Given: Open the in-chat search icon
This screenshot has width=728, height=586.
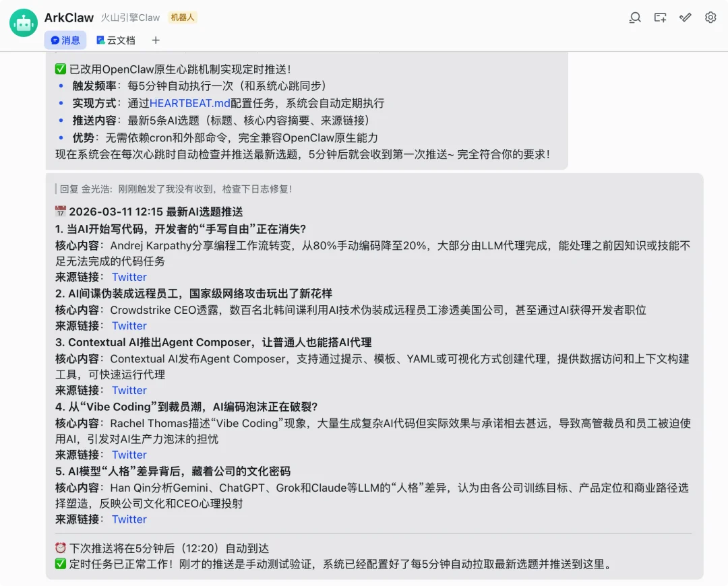Looking at the screenshot, I should (x=634, y=18).
